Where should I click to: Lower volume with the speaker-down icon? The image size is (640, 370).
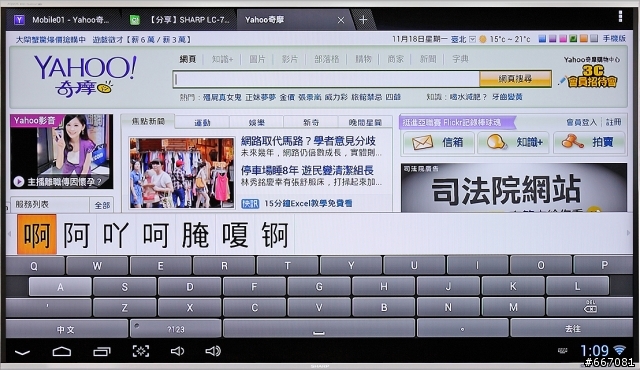coord(177,351)
